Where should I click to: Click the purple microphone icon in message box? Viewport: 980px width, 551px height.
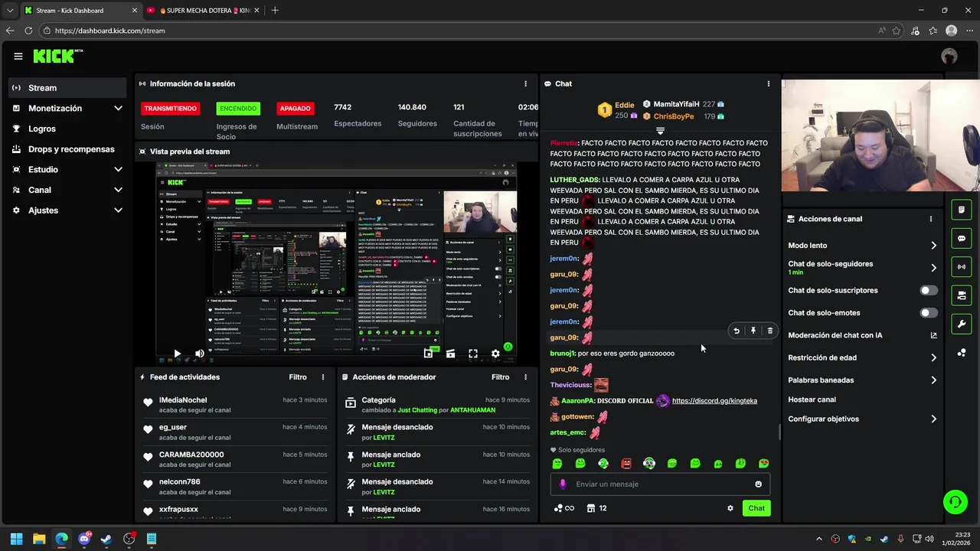563,484
